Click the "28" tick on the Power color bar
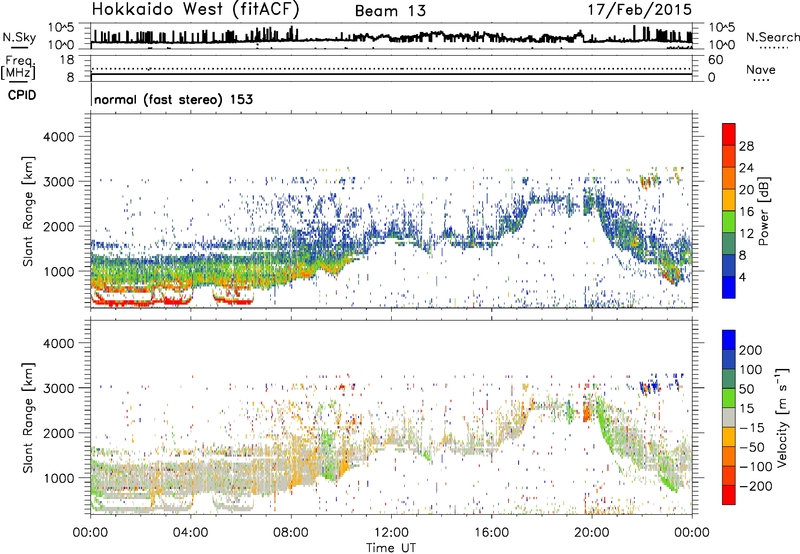The height and width of the screenshot is (554, 800). pos(746,146)
